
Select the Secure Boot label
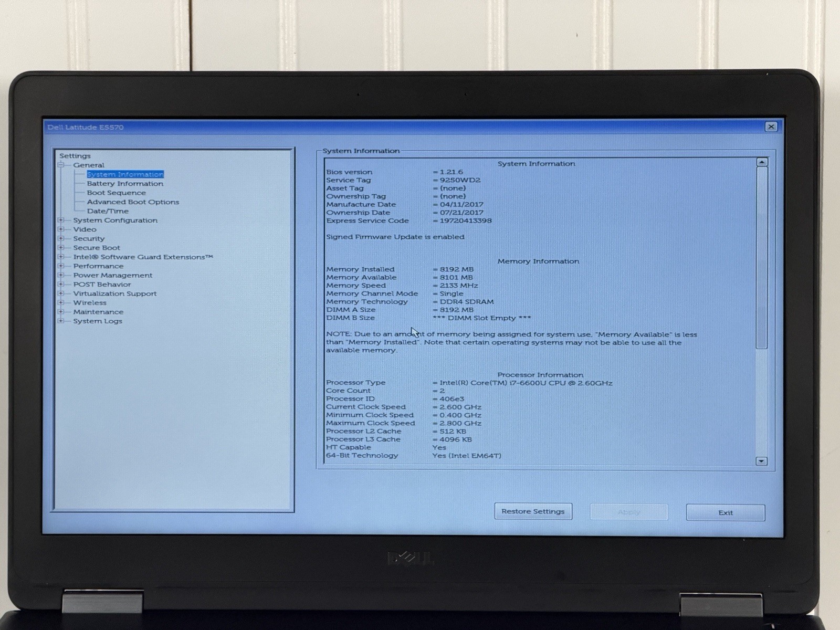coord(97,248)
